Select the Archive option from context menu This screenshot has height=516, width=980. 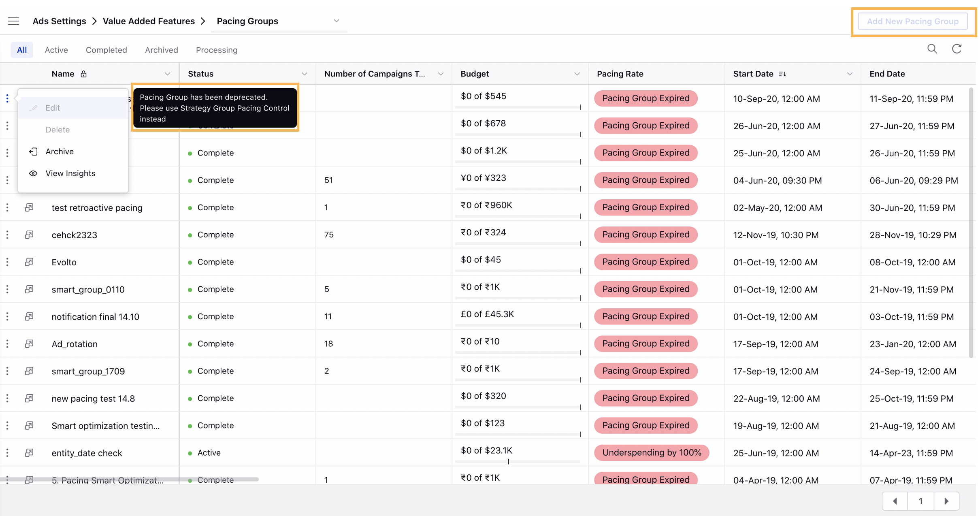tap(59, 151)
